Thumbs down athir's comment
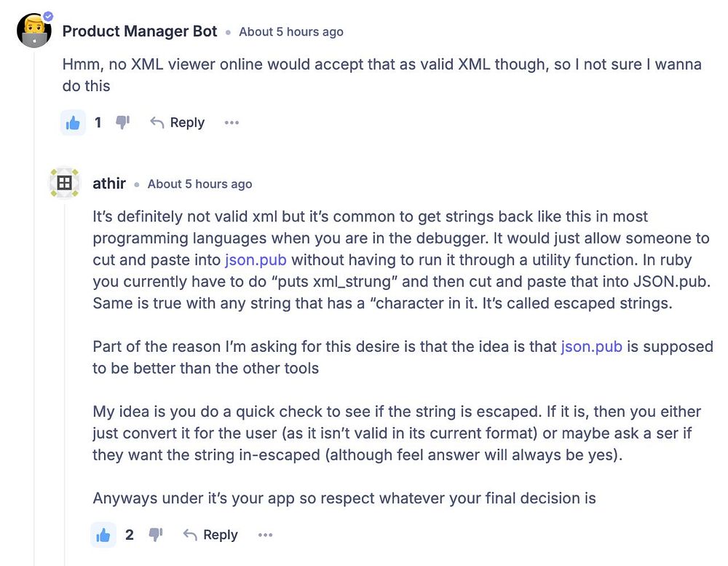Screen dimensions: 728x566 click(x=155, y=535)
